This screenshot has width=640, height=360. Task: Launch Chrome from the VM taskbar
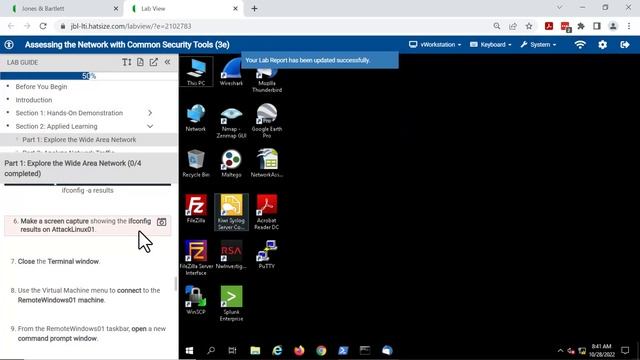pyautogui.click(x=321, y=350)
